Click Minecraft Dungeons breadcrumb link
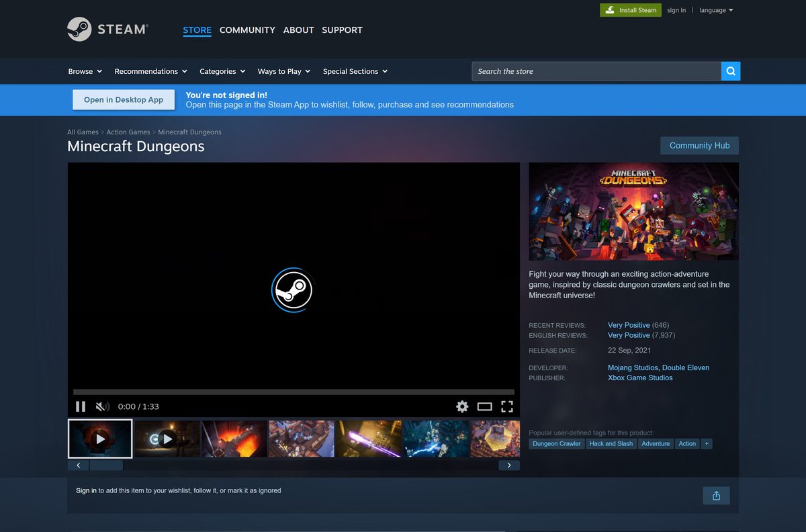 pos(189,132)
